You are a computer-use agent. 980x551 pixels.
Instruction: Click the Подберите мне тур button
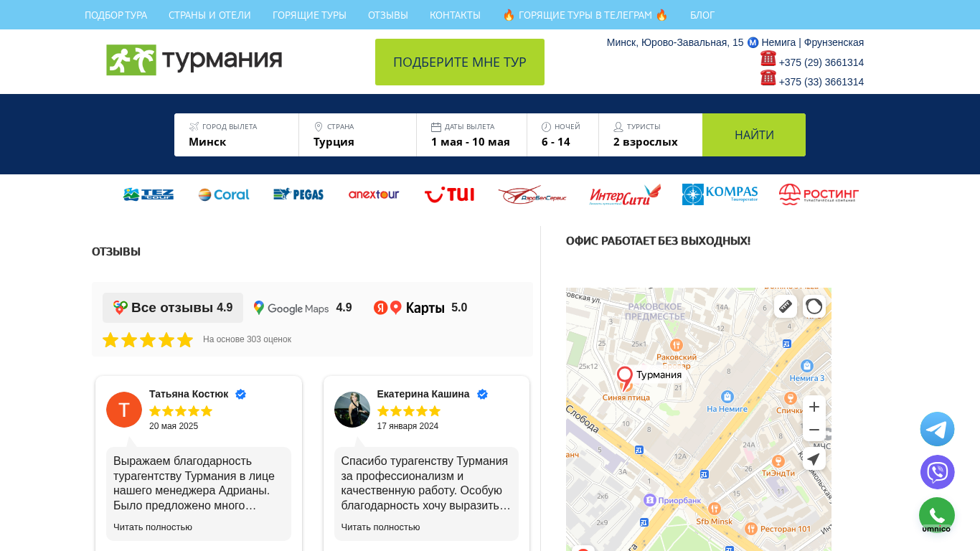pyautogui.click(x=460, y=62)
